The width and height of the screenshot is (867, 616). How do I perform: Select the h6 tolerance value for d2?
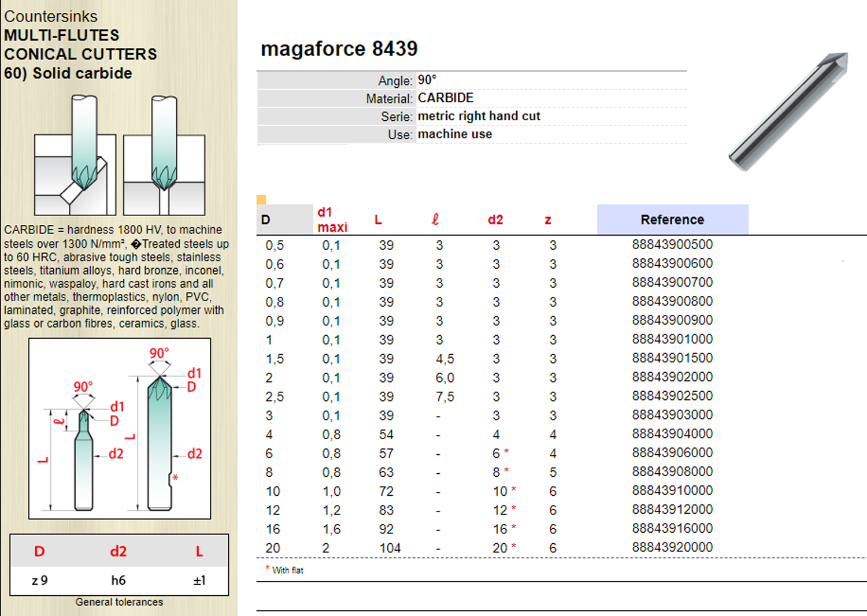(x=118, y=580)
